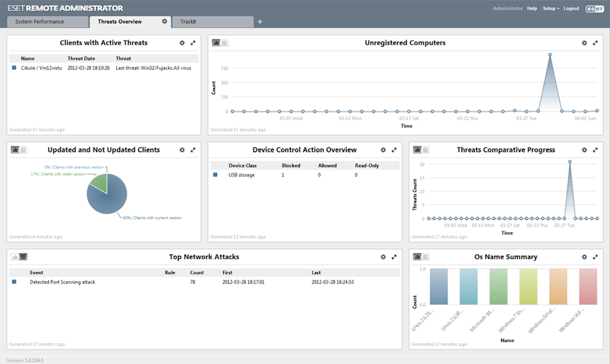The width and height of the screenshot is (610, 364).
Task: Expand the Setup dropdown menu
Action: 551,9
